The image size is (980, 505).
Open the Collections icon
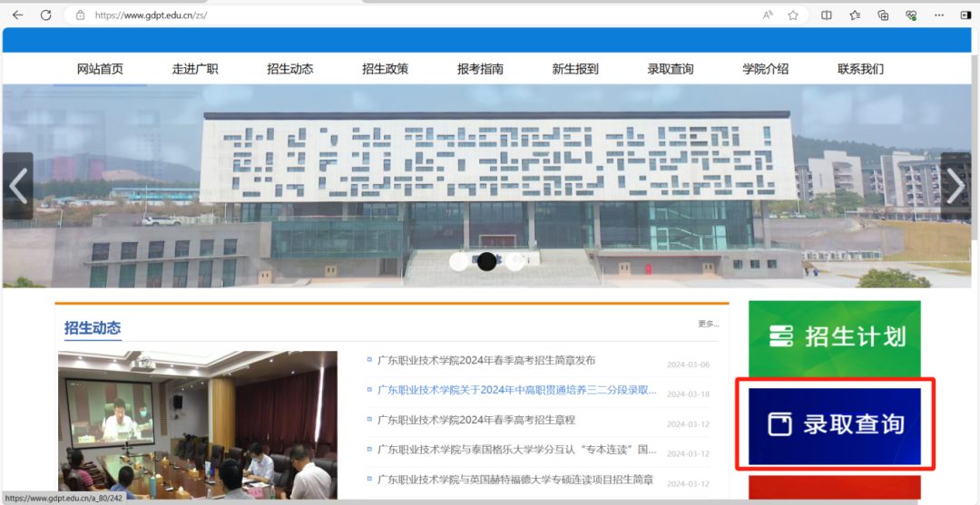883,15
